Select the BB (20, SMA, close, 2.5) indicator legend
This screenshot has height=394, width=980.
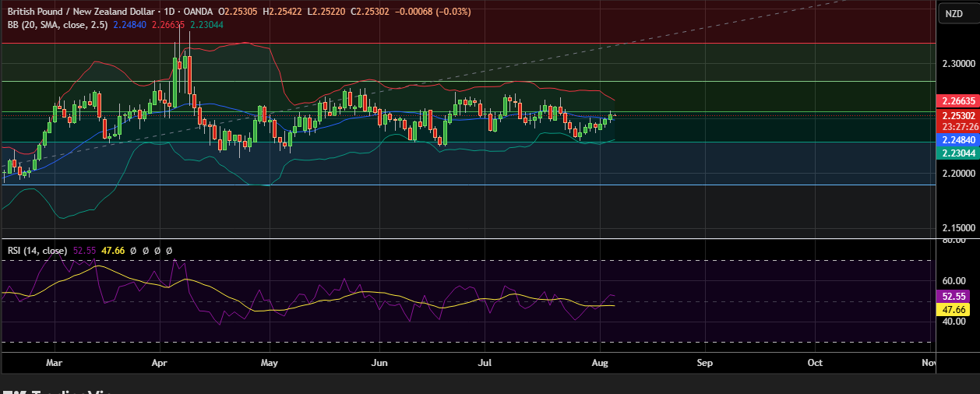[x=58, y=24]
